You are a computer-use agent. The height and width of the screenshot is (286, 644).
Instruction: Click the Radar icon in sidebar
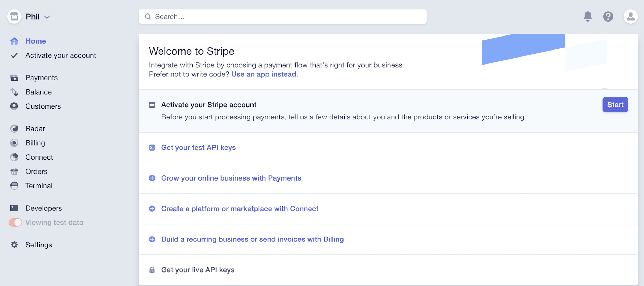(14, 128)
